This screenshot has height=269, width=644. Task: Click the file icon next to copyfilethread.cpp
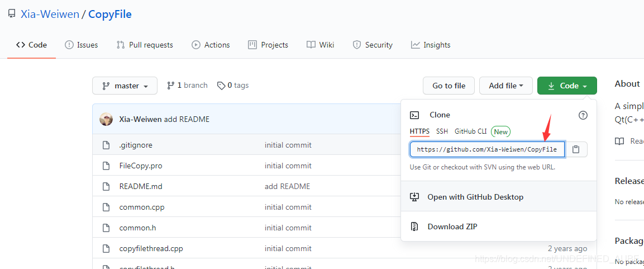pos(106,248)
